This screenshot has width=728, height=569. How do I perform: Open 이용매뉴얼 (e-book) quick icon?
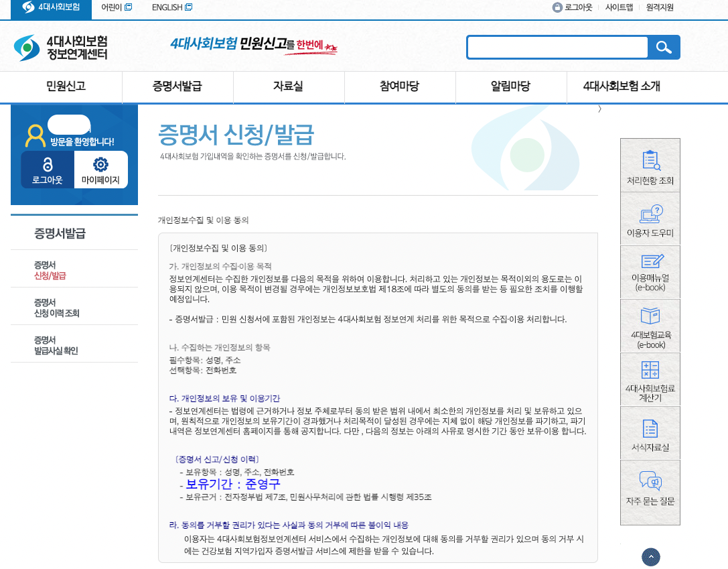[x=650, y=271]
